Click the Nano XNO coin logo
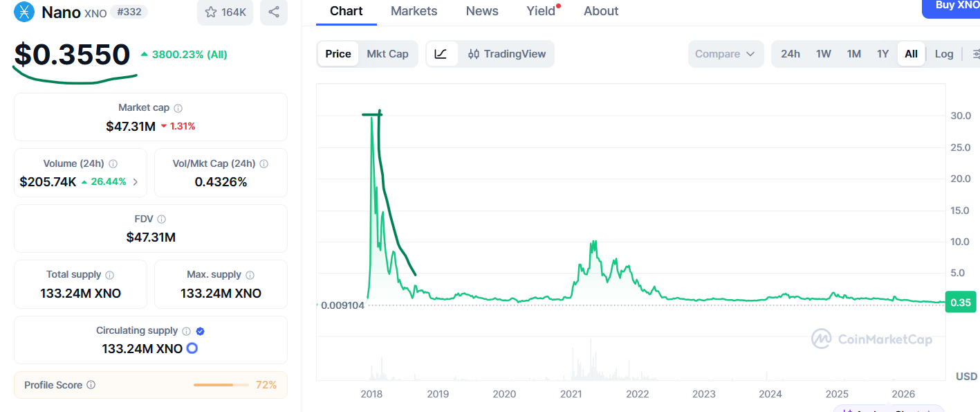Screen dimensions: 980x412 (x=24, y=12)
